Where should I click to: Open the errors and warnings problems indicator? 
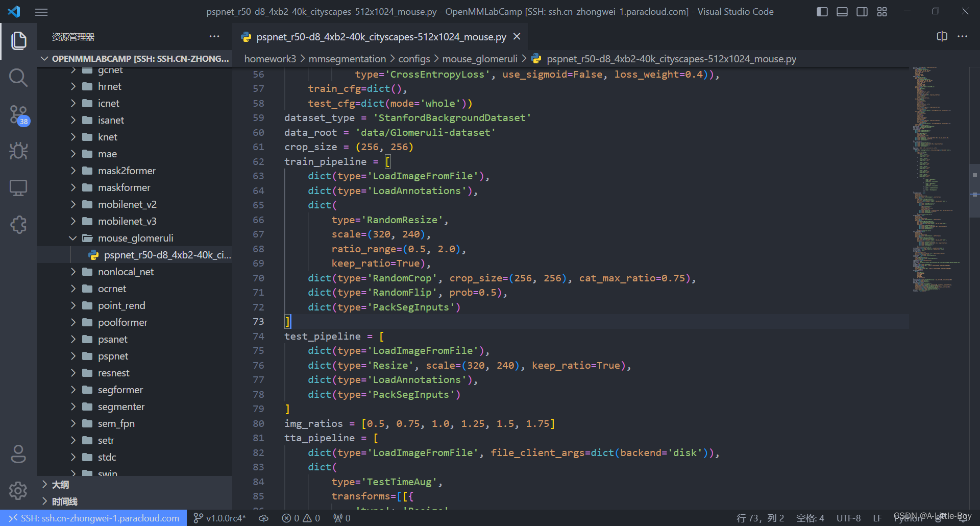pyautogui.click(x=301, y=518)
